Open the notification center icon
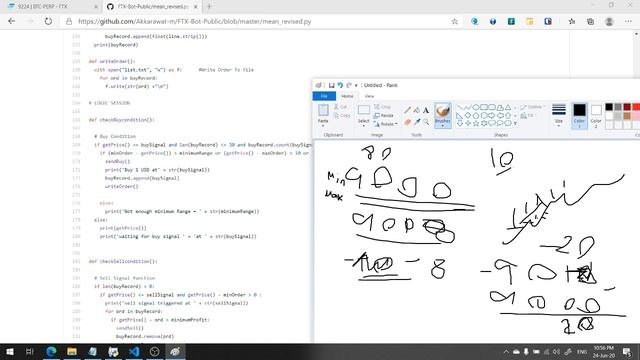This screenshot has width=640, height=360. pyautogui.click(x=627, y=351)
